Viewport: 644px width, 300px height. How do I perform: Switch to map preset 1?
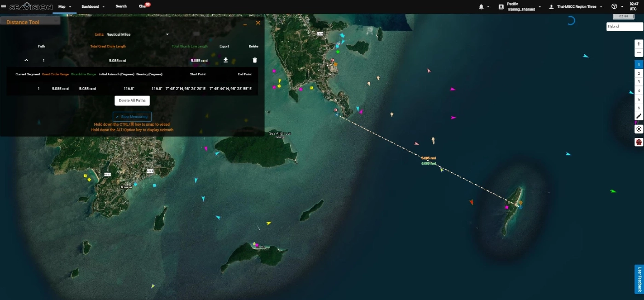[638, 65]
